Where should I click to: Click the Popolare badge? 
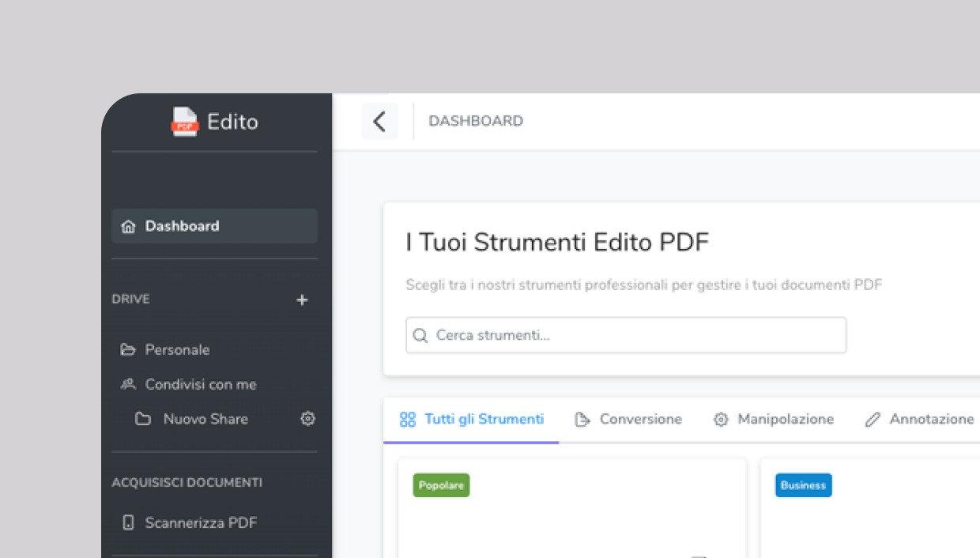point(441,485)
